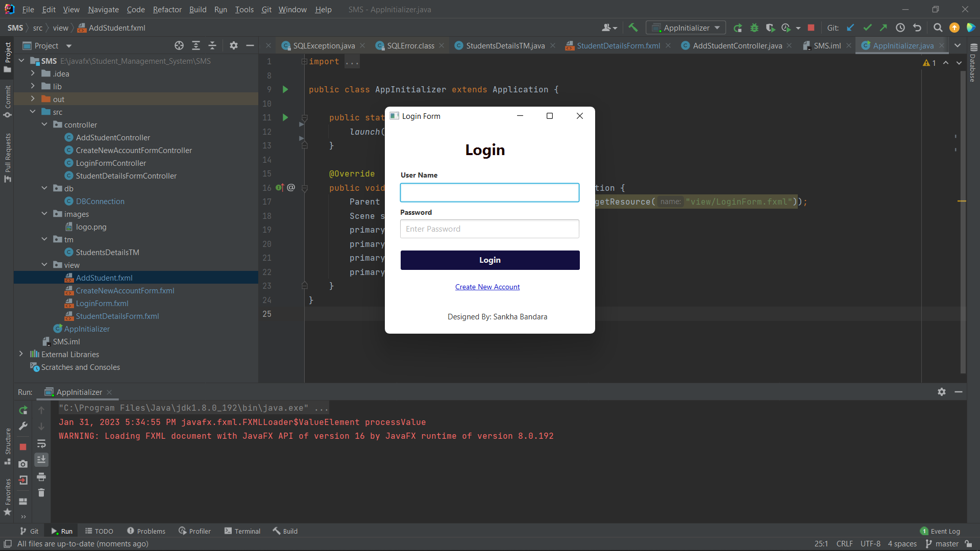Switch to StudentDetailsForm.fxml tab
980x551 pixels.
click(618, 46)
